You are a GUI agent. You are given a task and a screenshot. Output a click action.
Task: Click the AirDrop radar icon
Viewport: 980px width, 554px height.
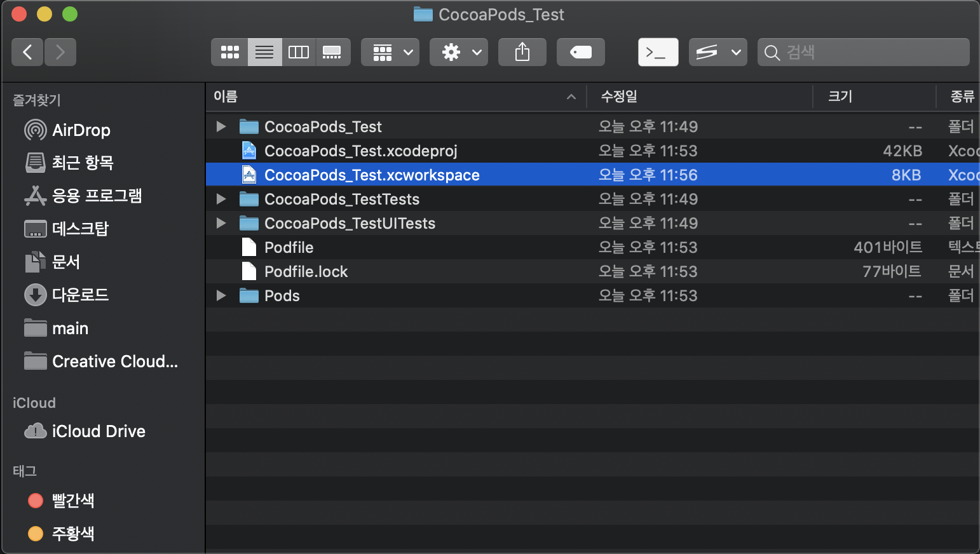pos(35,130)
